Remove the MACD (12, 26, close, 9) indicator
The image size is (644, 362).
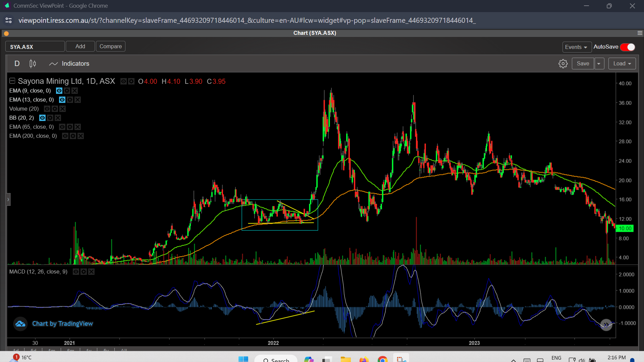(91, 272)
